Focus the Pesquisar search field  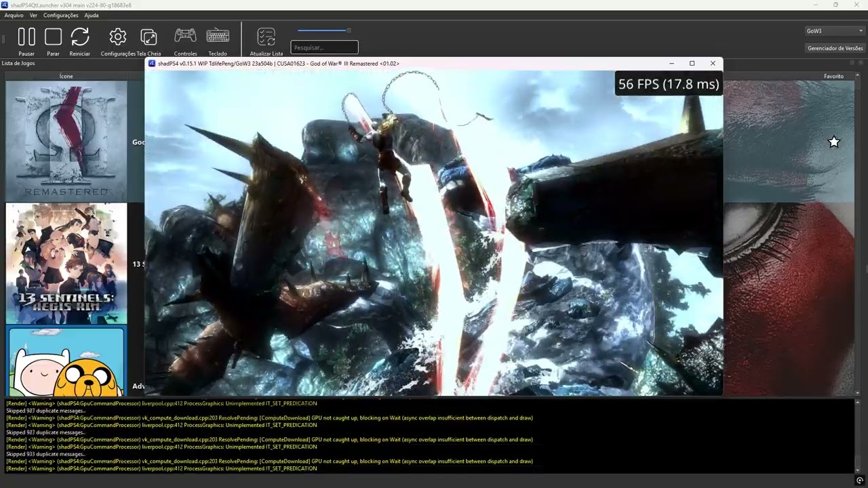[324, 47]
